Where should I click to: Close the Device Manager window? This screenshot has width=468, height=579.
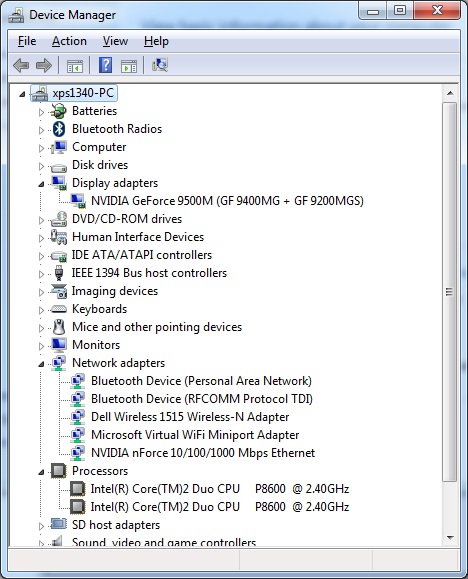437,10
